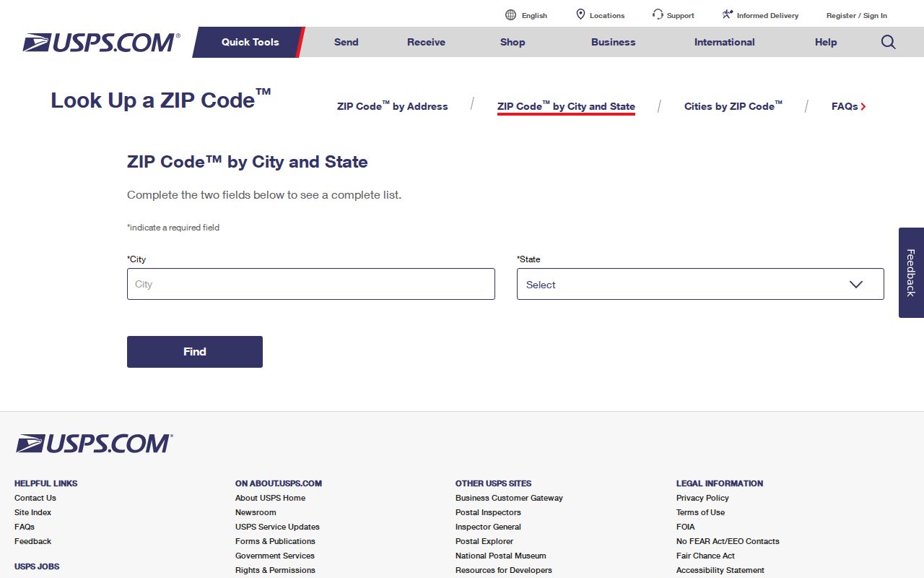Open the Shop menu
Image resolution: width=924 pixels, height=578 pixels.
[x=513, y=42]
